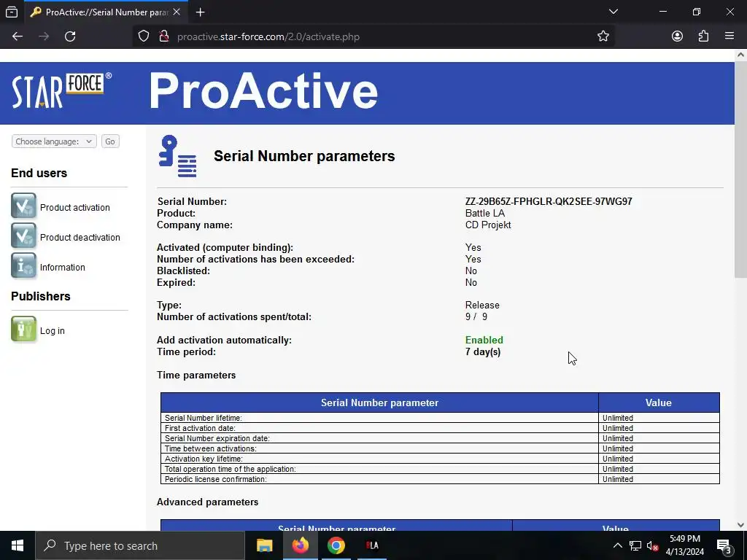Click the serial number key icon
The image size is (747, 560).
click(178, 156)
